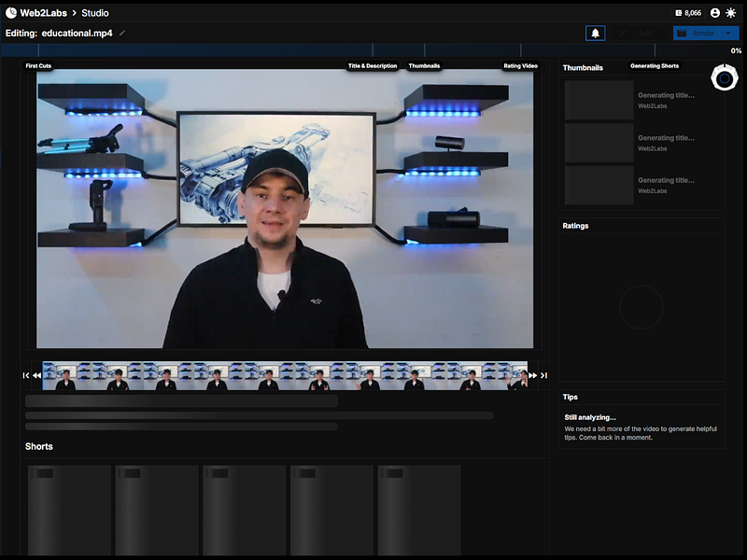Select the First Cuts stage label
The image size is (747, 560).
(38, 66)
